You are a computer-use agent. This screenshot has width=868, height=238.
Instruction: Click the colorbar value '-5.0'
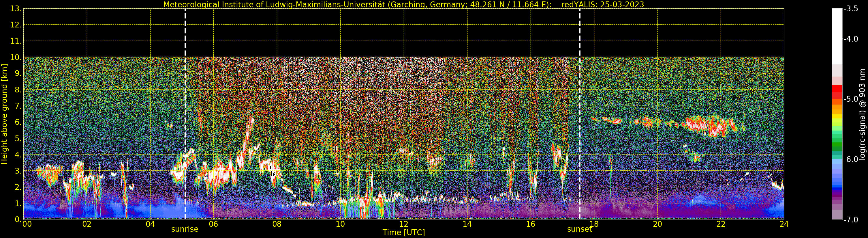point(851,99)
